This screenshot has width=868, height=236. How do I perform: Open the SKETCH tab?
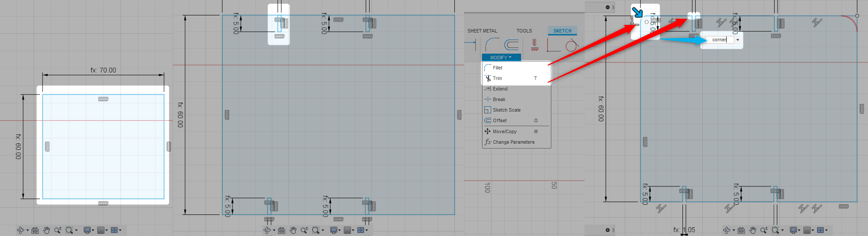tap(562, 31)
